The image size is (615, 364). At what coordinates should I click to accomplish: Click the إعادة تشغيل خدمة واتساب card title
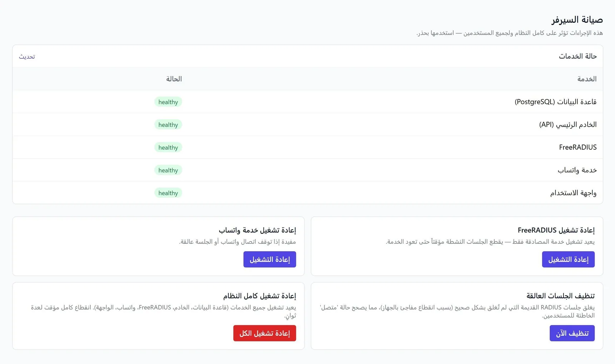(257, 230)
